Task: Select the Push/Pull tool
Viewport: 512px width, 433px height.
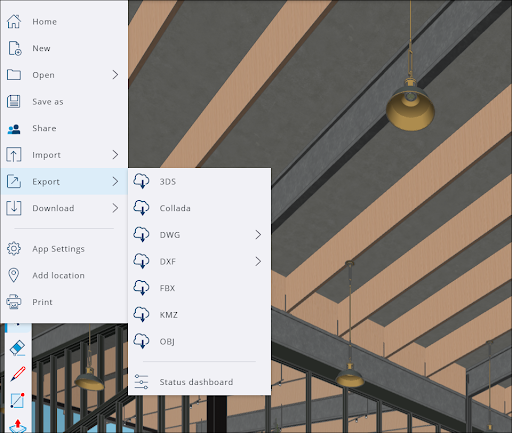Action: tap(18, 426)
